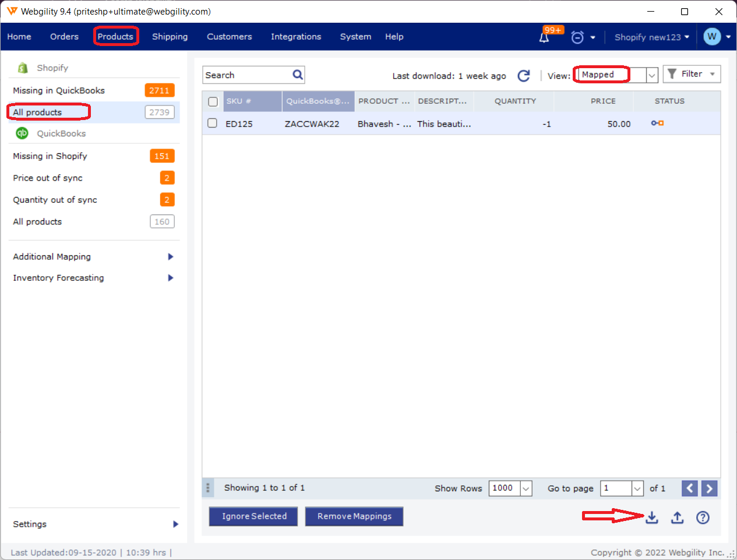Image resolution: width=737 pixels, height=560 pixels.
Task: Open the System menu
Action: click(x=355, y=37)
